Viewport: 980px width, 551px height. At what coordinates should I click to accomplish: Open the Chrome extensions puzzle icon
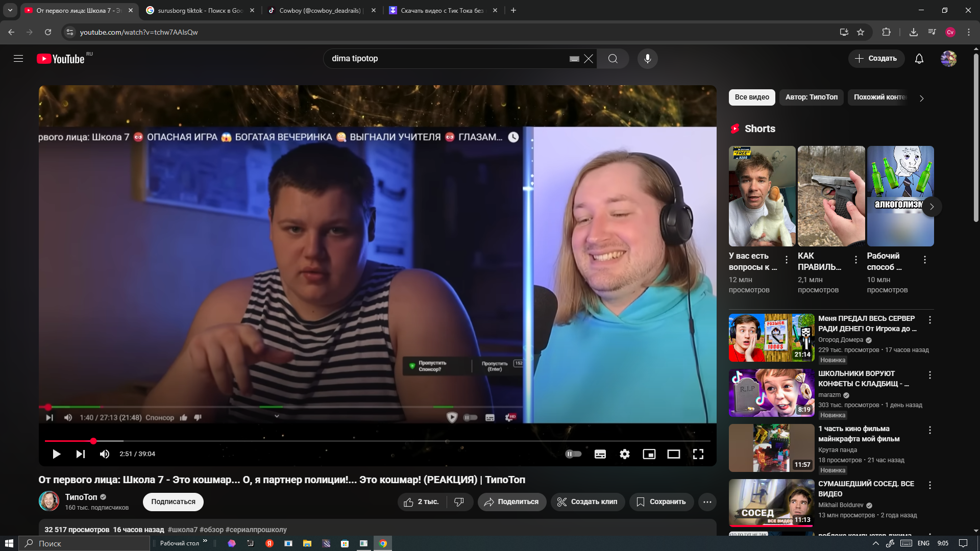pyautogui.click(x=886, y=32)
